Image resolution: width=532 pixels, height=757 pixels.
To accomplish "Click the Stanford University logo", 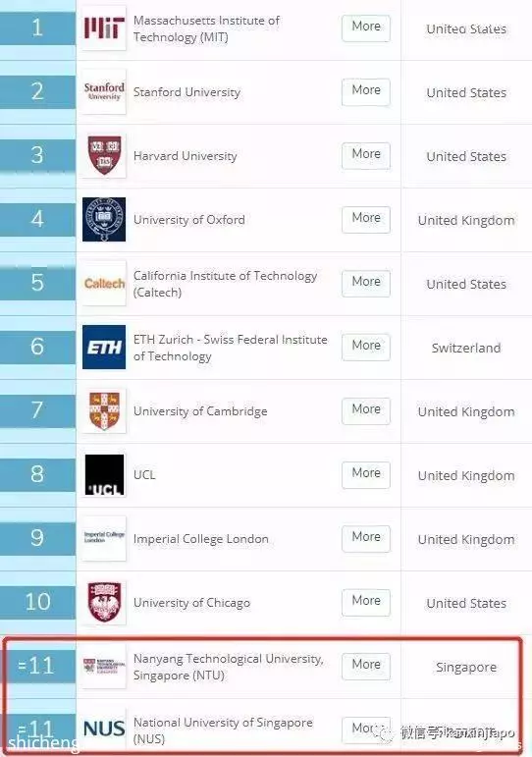I will [x=104, y=91].
